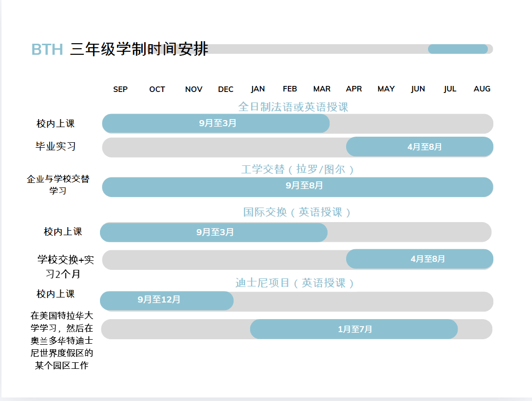Select the heading 三年级学制时间安排

(x=139, y=49)
